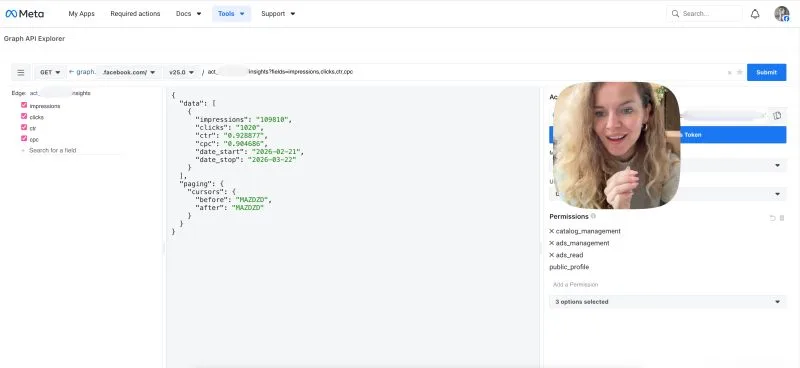
Task: Submit the Graph API query
Action: 766,72
